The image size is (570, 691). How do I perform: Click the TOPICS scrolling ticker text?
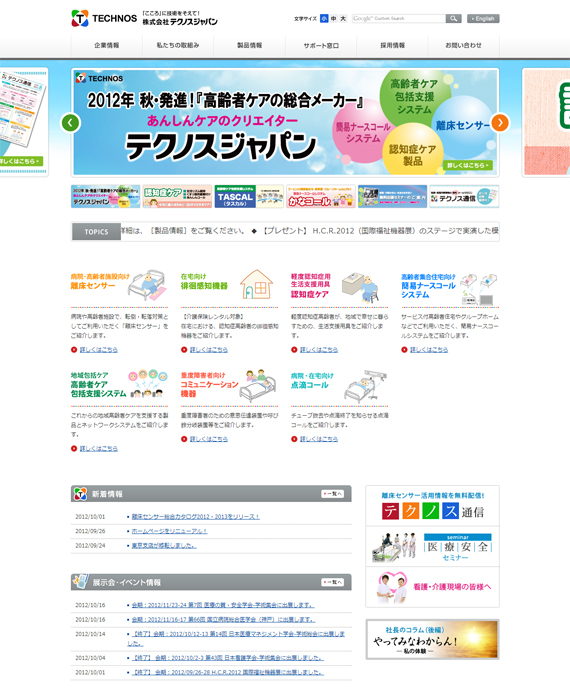click(309, 231)
